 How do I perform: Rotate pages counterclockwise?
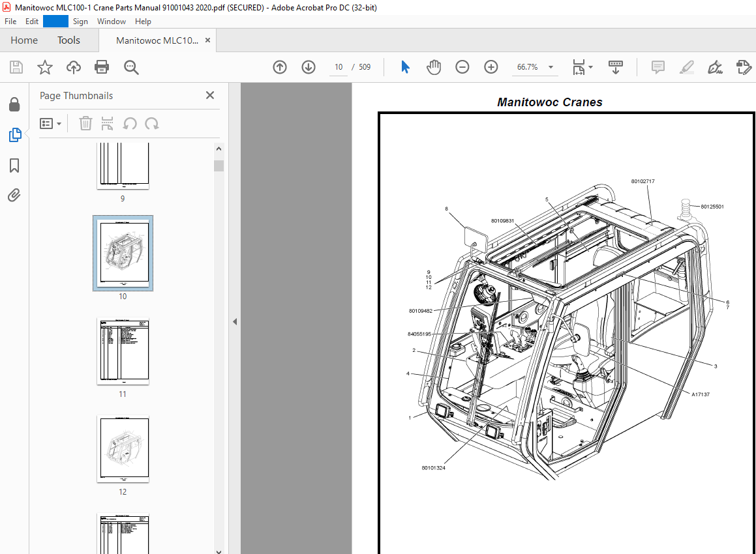pos(130,124)
